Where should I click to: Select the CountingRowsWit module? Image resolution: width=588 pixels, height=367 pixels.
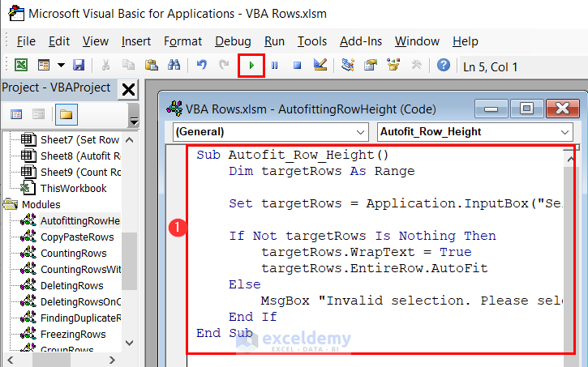80,269
